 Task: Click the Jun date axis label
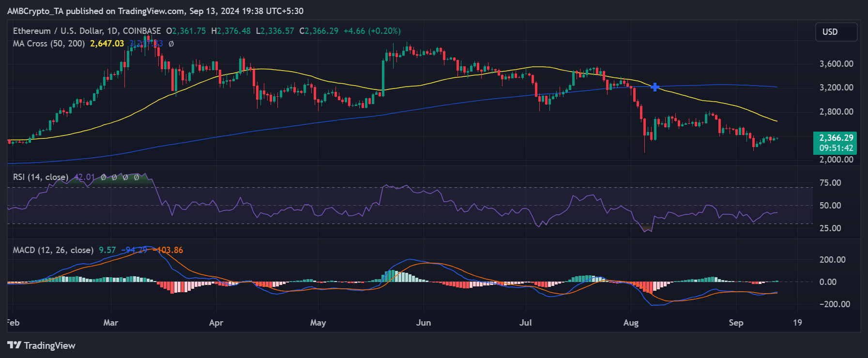coord(424,323)
